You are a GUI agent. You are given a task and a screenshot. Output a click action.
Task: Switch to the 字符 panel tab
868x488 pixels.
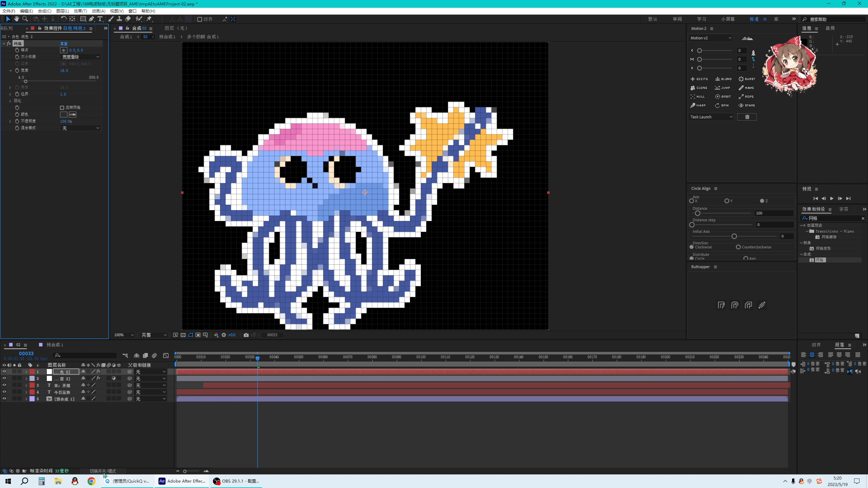[x=844, y=209]
